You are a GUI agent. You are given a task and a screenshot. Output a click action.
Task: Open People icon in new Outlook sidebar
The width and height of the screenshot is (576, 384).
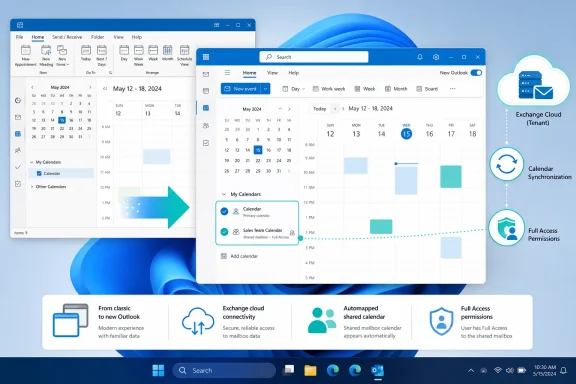tap(206, 126)
